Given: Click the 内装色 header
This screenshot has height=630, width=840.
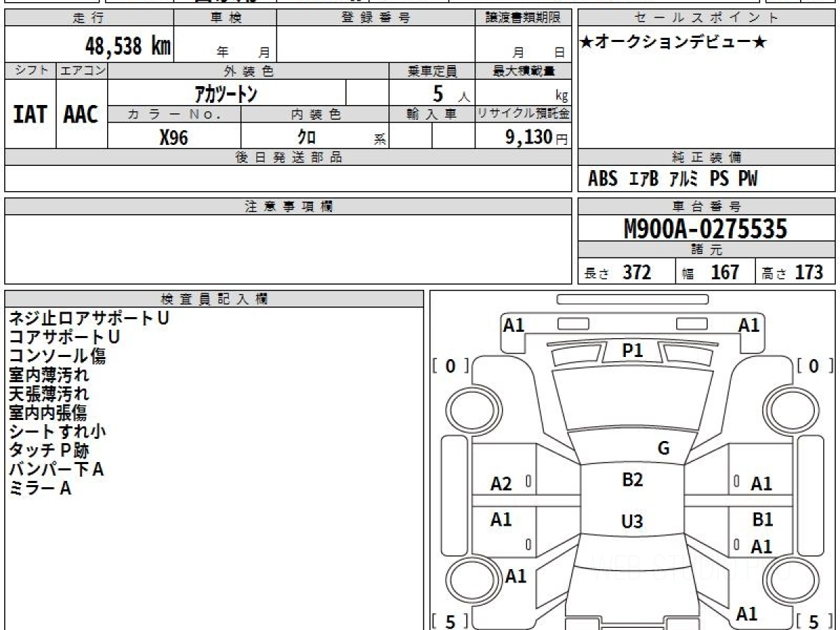Looking at the screenshot, I should pos(316,115).
